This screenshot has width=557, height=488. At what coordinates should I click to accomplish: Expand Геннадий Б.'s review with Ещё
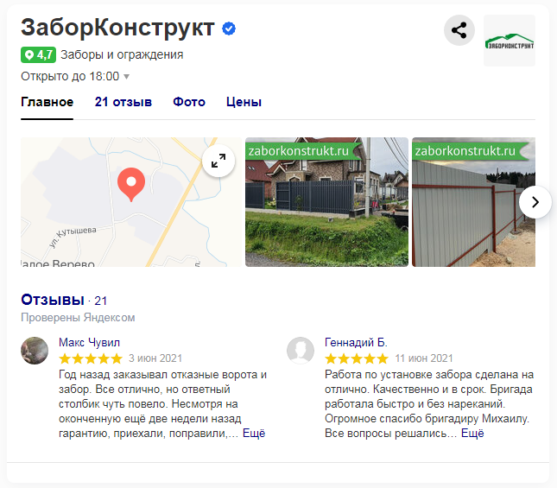point(472,433)
